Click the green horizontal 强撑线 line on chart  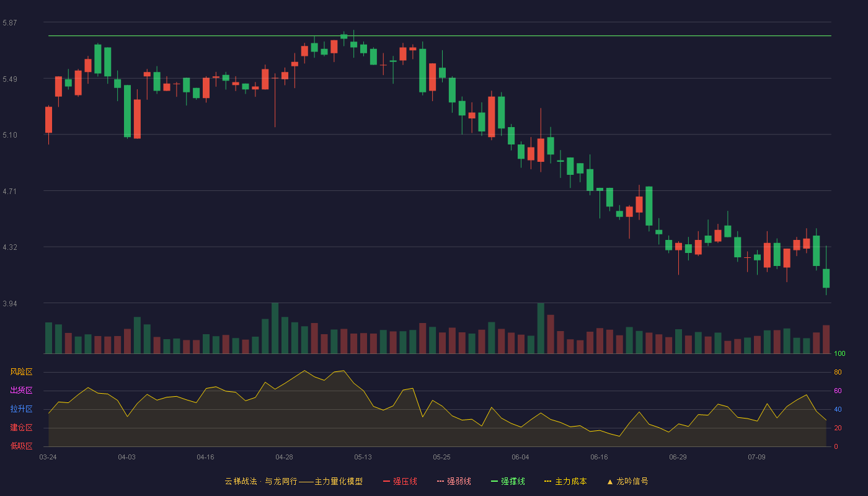440,36
